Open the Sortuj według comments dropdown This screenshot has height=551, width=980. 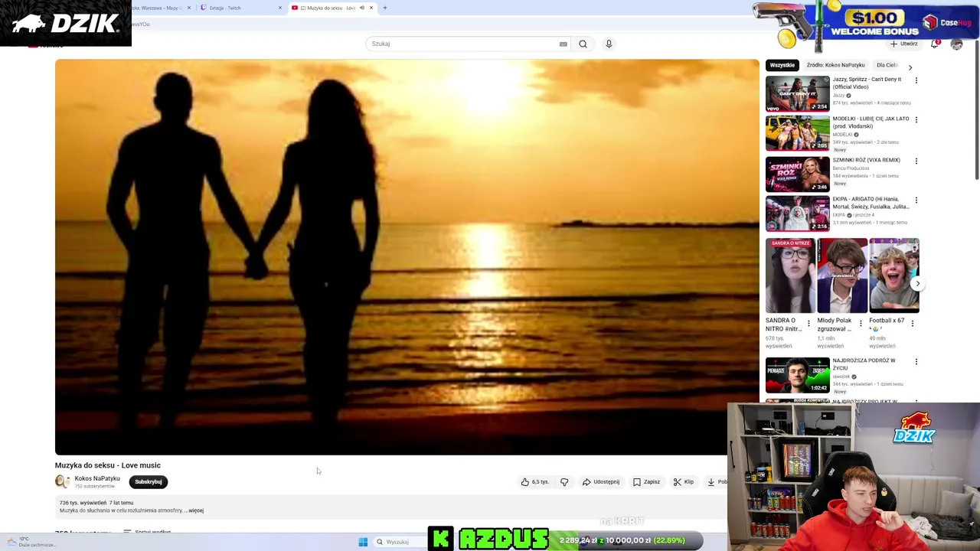point(147,532)
